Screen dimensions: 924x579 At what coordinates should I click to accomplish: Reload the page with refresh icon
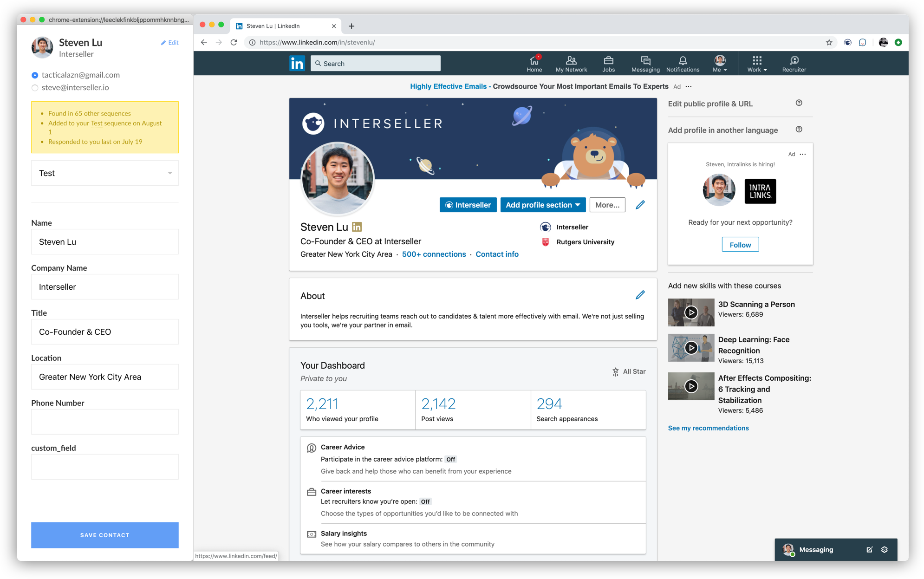pos(234,42)
